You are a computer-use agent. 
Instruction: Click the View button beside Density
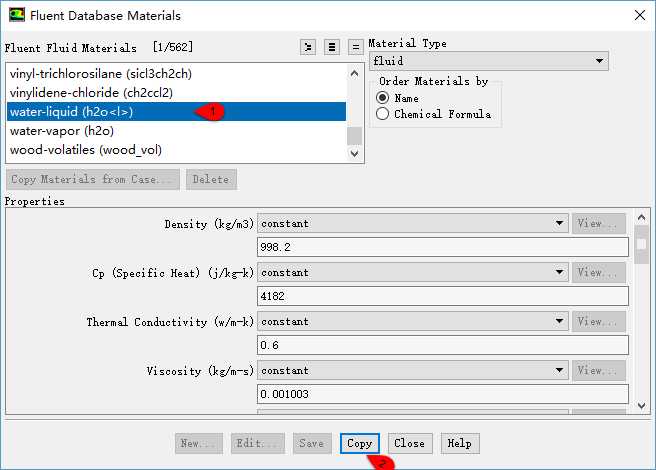point(599,223)
